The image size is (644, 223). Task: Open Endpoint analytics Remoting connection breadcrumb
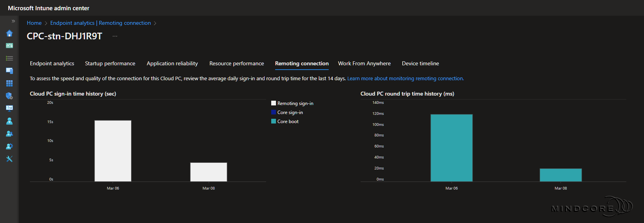100,23
